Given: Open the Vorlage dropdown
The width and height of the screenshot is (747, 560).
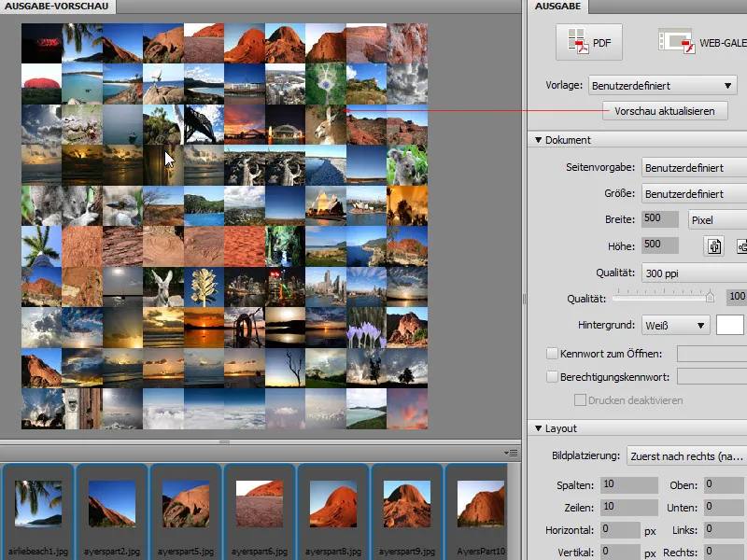Looking at the screenshot, I should tap(663, 86).
